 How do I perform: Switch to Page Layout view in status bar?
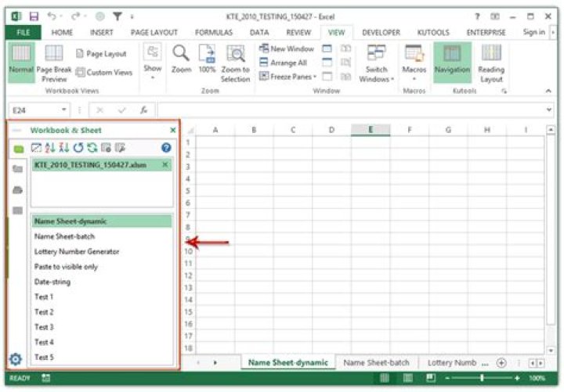click(x=407, y=379)
